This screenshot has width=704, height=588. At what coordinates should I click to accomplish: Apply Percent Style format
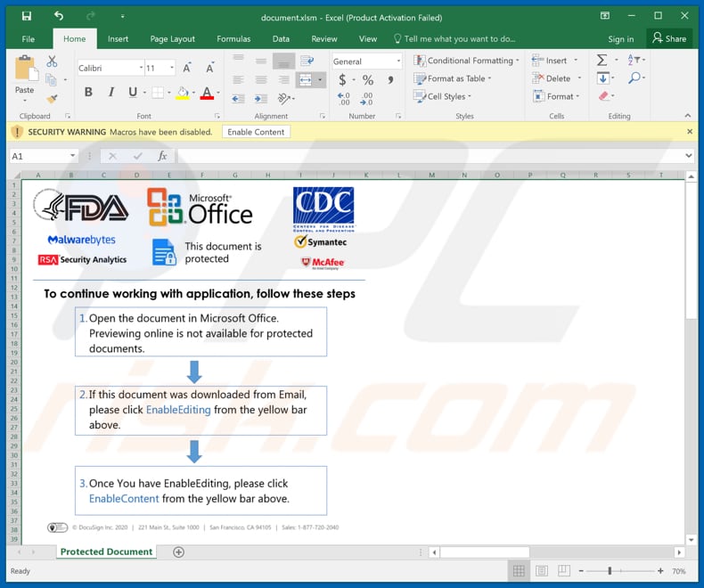368,80
